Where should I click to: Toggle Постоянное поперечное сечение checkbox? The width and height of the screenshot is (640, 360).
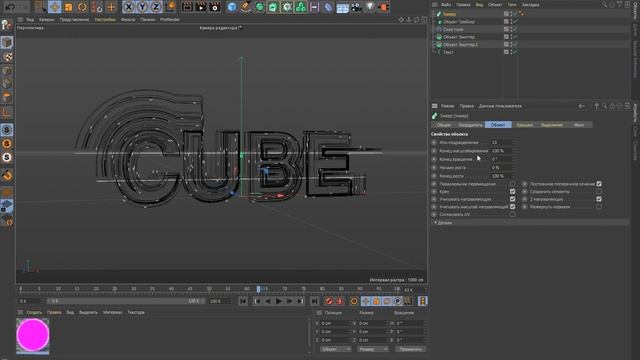tap(599, 184)
